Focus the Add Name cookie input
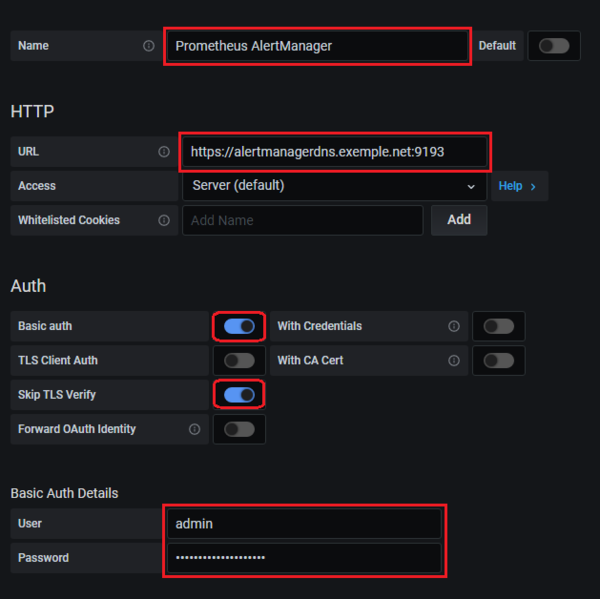 302,220
